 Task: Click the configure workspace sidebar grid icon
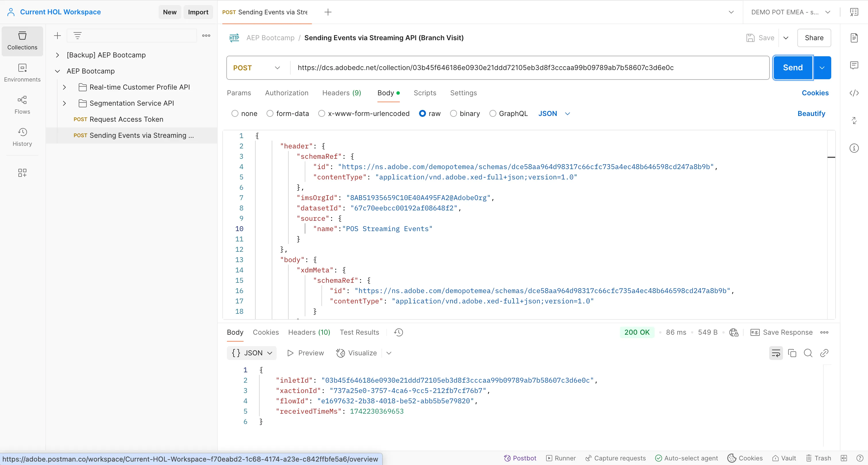coord(22,173)
